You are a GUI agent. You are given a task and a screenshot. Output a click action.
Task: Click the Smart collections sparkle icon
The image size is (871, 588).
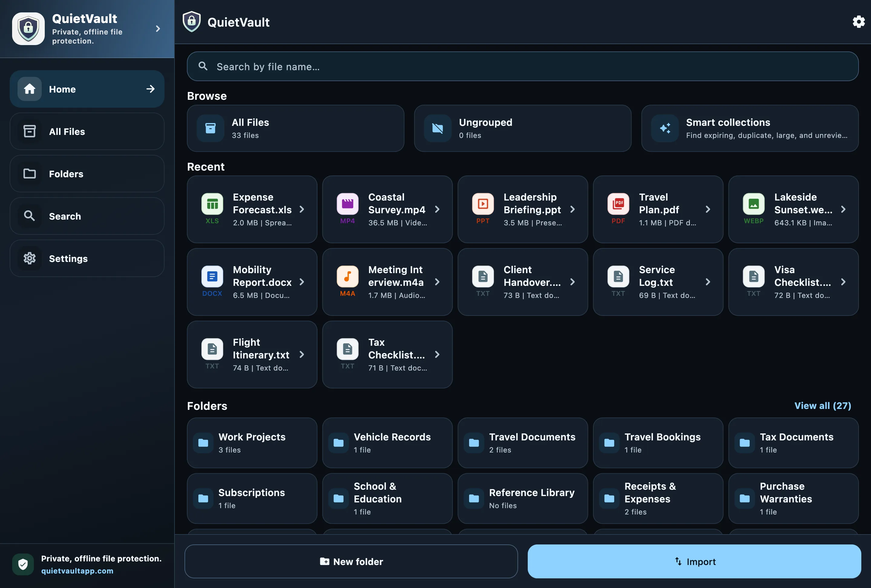pos(664,129)
